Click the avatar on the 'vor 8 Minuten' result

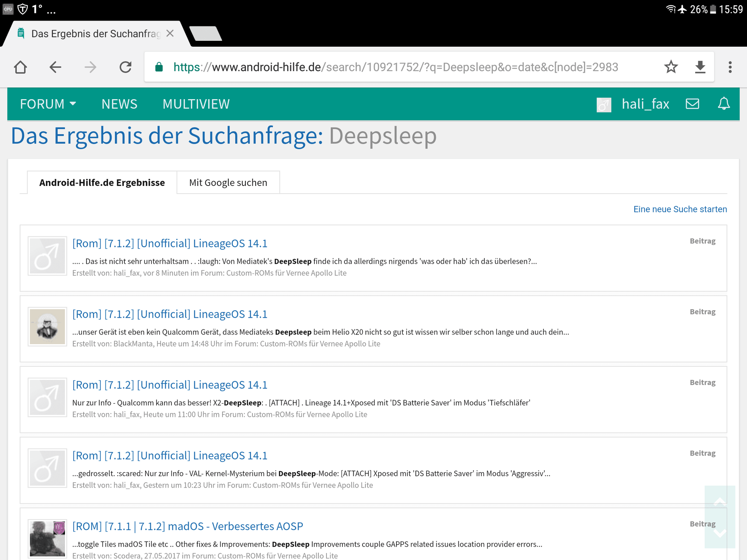point(47,256)
